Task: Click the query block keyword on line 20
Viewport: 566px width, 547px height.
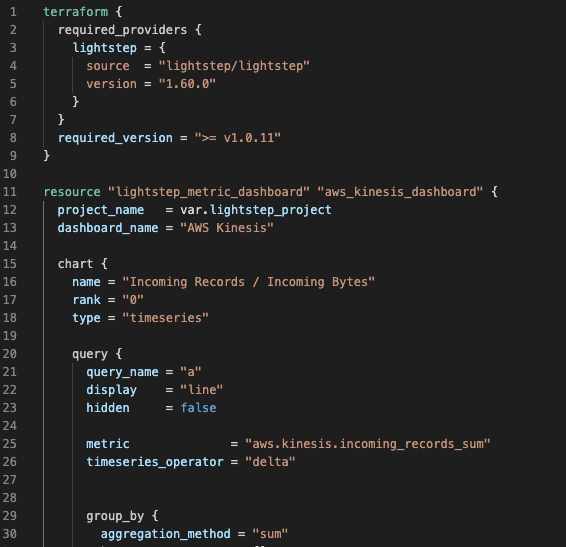Action: point(90,354)
